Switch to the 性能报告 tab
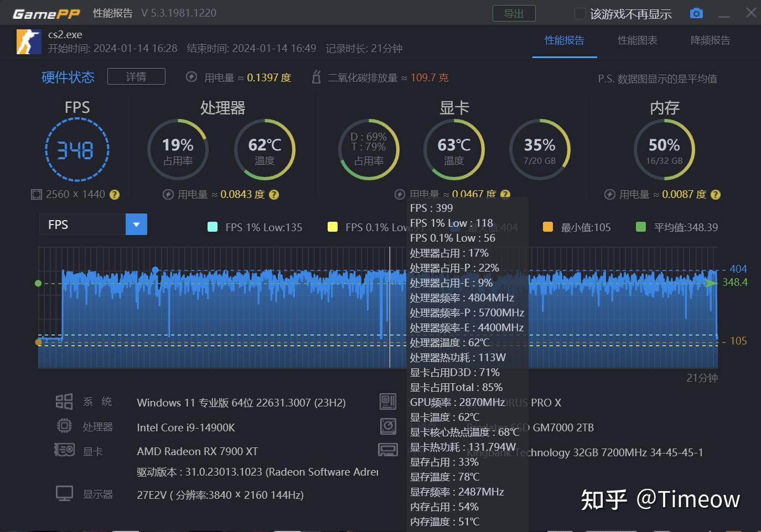This screenshot has height=532, width=761. pos(565,40)
